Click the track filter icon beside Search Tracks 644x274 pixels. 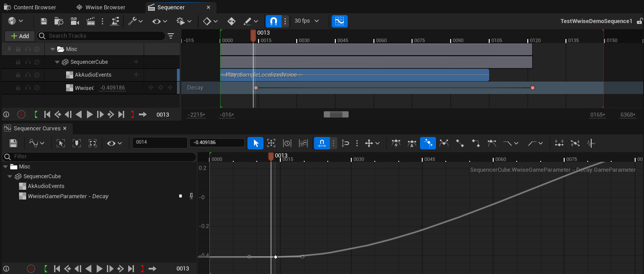(x=171, y=36)
